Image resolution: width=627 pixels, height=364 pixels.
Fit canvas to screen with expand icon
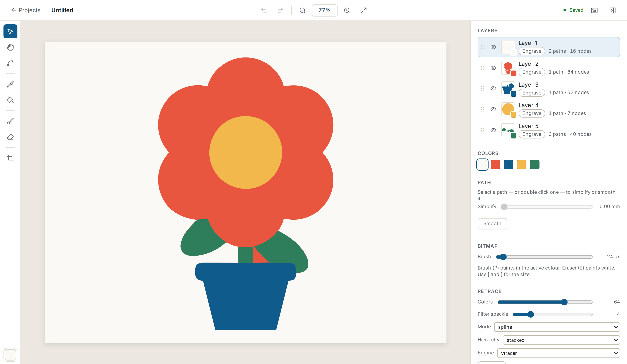point(364,10)
